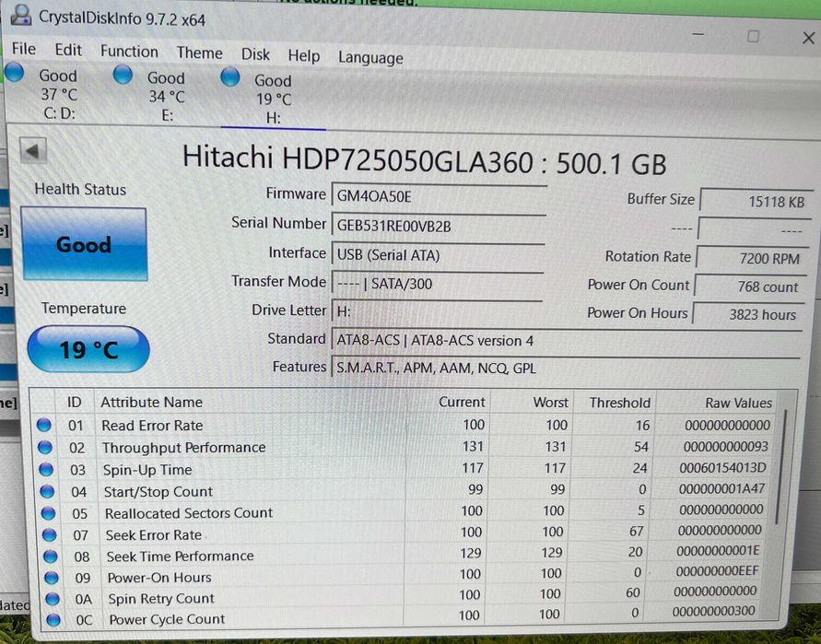The height and width of the screenshot is (644, 821).
Task: Select the Reallocated Sectors Count attribute row
Action: click(x=405, y=511)
